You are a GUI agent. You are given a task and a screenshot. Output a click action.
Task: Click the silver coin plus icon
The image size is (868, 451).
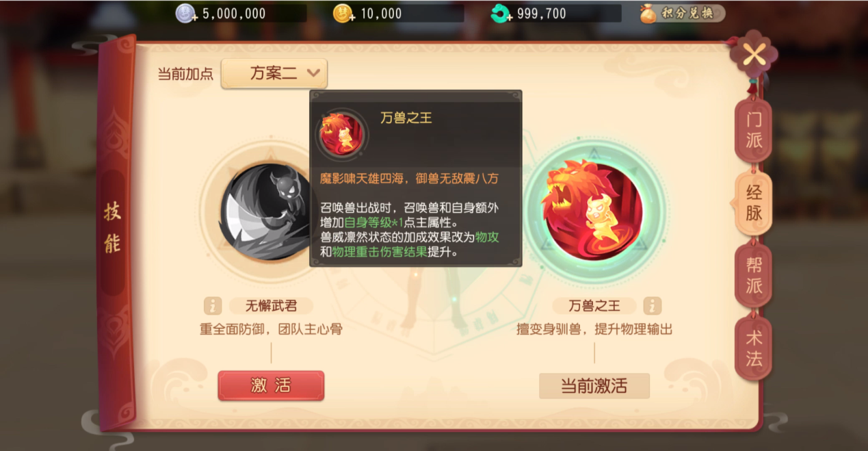185,14
